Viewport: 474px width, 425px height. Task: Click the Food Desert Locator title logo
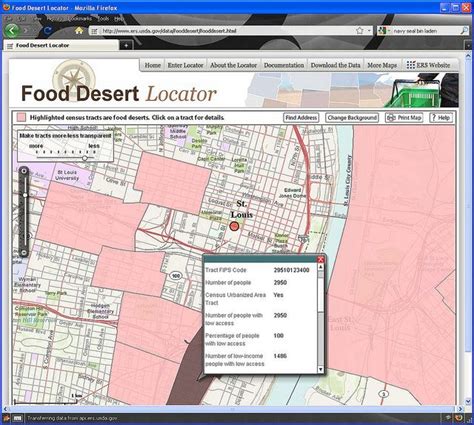tap(118, 94)
